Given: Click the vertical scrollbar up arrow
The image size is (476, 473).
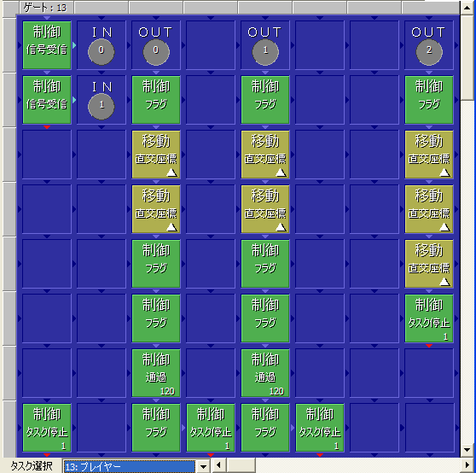Looking at the screenshot, I should pos(467,8).
